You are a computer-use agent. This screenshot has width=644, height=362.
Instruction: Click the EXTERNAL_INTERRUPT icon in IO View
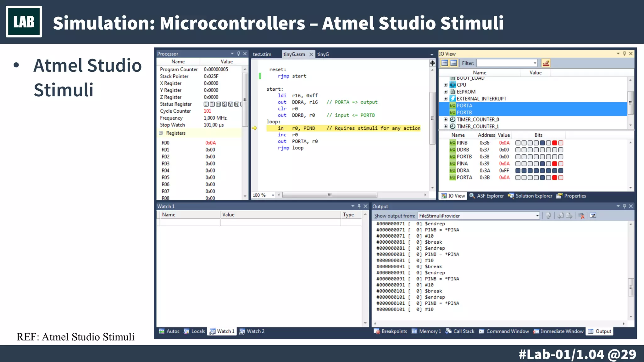[x=452, y=99]
